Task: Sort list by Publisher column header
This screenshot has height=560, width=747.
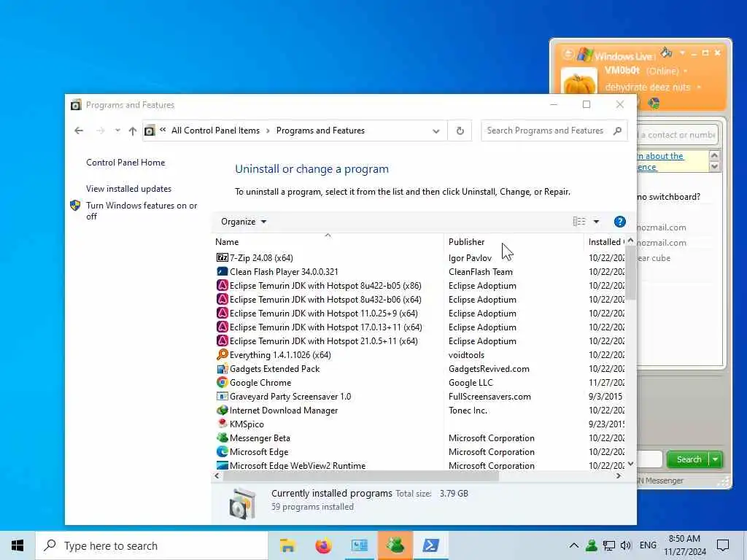Action: click(514, 242)
